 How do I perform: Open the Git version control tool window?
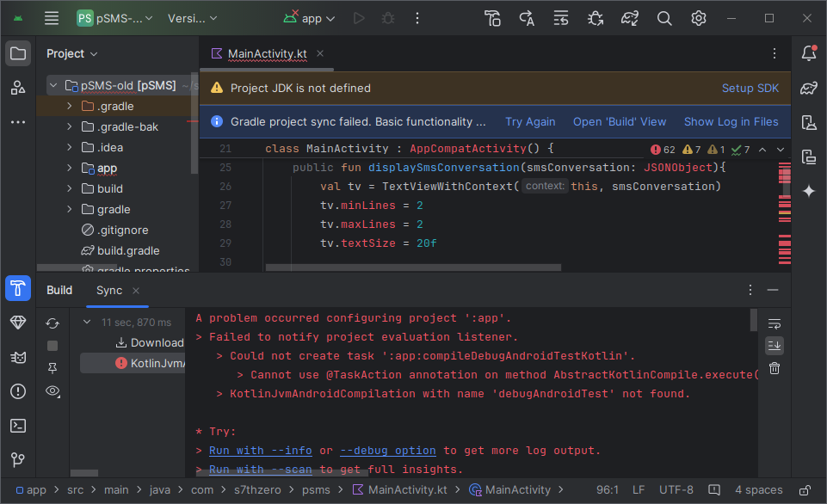click(18, 459)
